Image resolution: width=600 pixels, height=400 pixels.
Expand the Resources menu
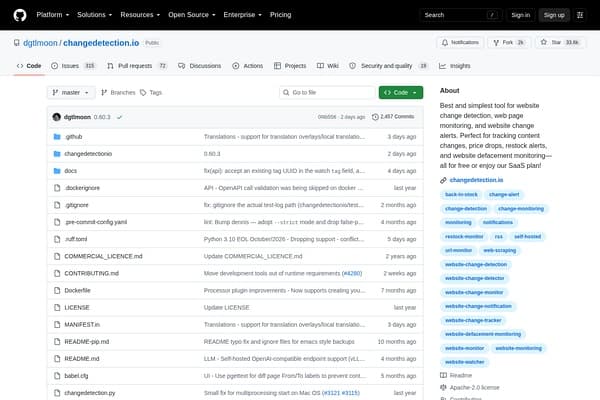[140, 15]
